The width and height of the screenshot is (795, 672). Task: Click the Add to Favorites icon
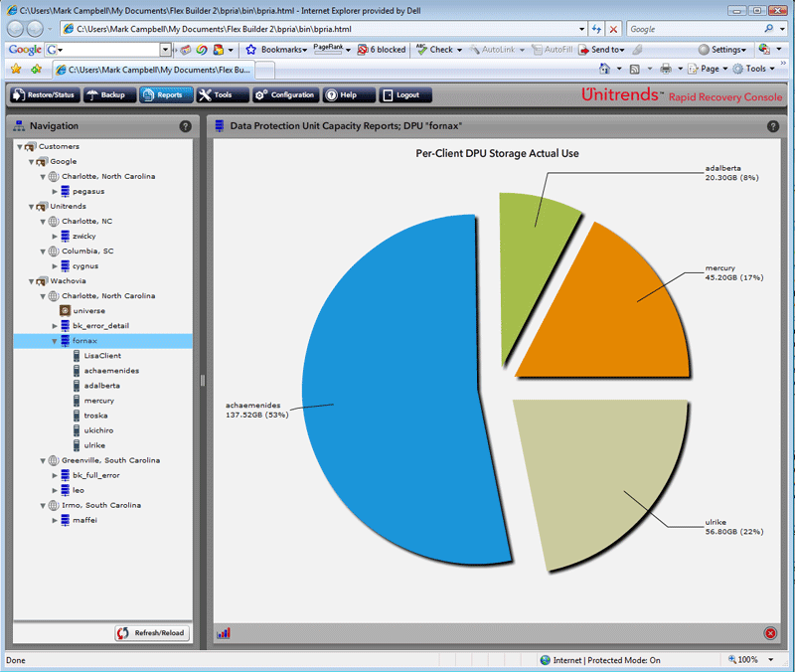pyautogui.click(x=36, y=69)
